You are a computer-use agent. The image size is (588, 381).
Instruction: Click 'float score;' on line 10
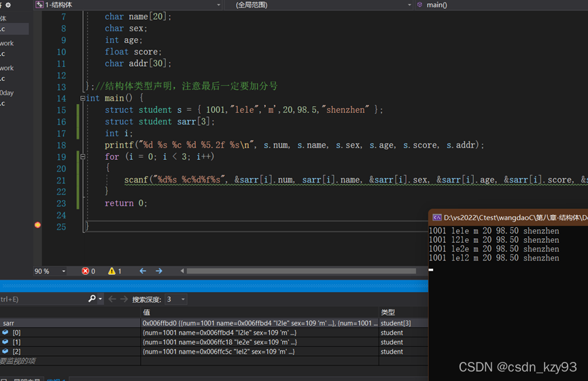tap(133, 52)
